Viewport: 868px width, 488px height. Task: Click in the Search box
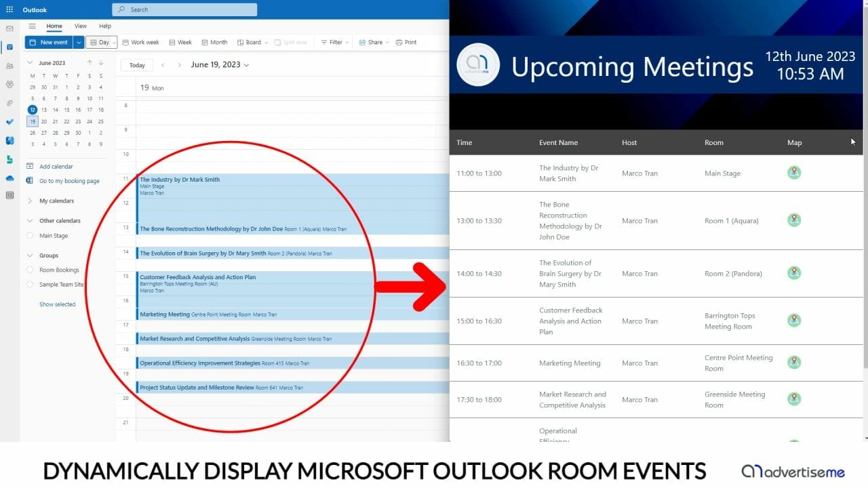coord(184,9)
